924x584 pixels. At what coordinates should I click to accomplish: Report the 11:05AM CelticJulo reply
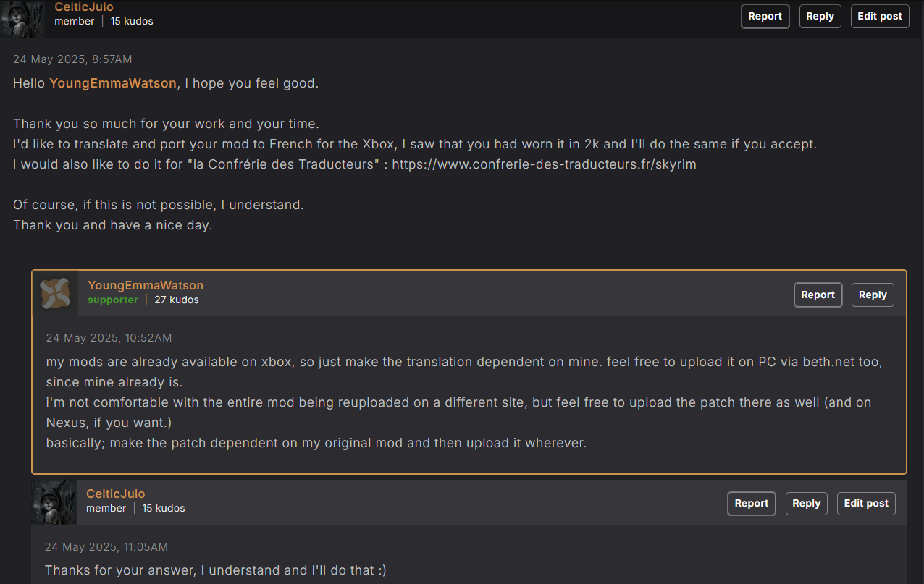tap(752, 503)
